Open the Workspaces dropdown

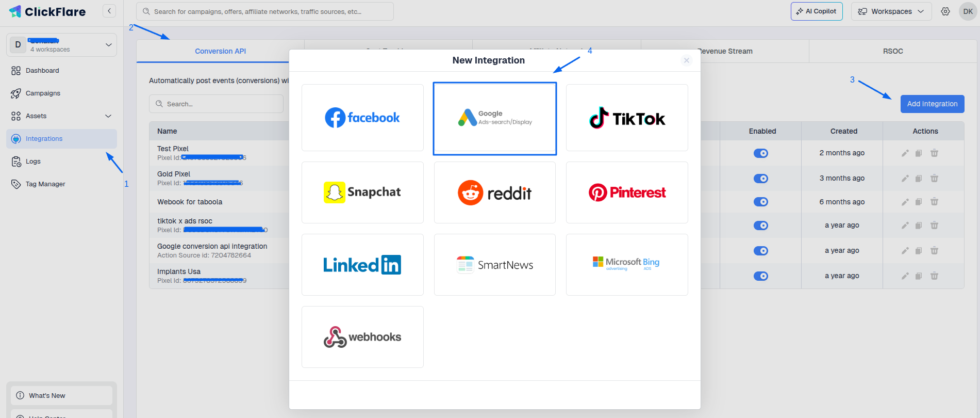891,11
